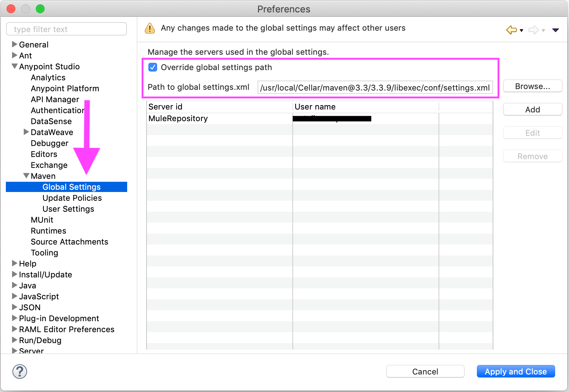Viewport: 569px width, 392px height.
Task: Uncheck Override global settings path
Action: [x=153, y=67]
